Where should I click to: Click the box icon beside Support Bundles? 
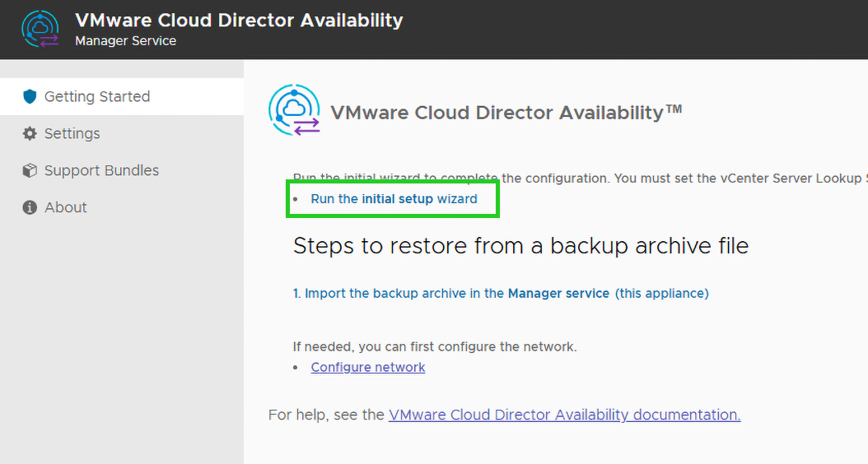(30, 170)
